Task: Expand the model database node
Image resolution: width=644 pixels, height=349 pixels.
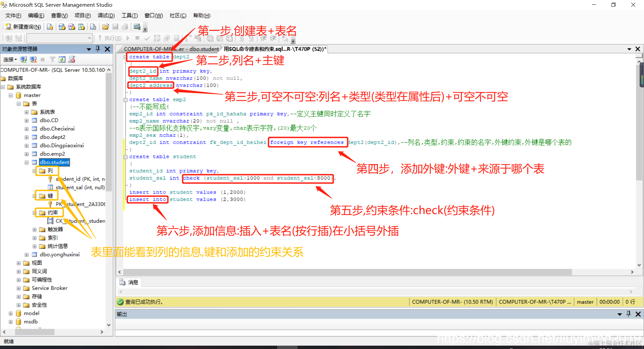Action: tap(11, 313)
